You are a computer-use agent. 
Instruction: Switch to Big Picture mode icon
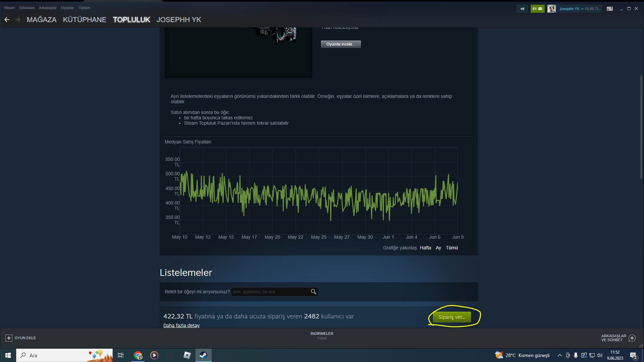tap(610, 9)
